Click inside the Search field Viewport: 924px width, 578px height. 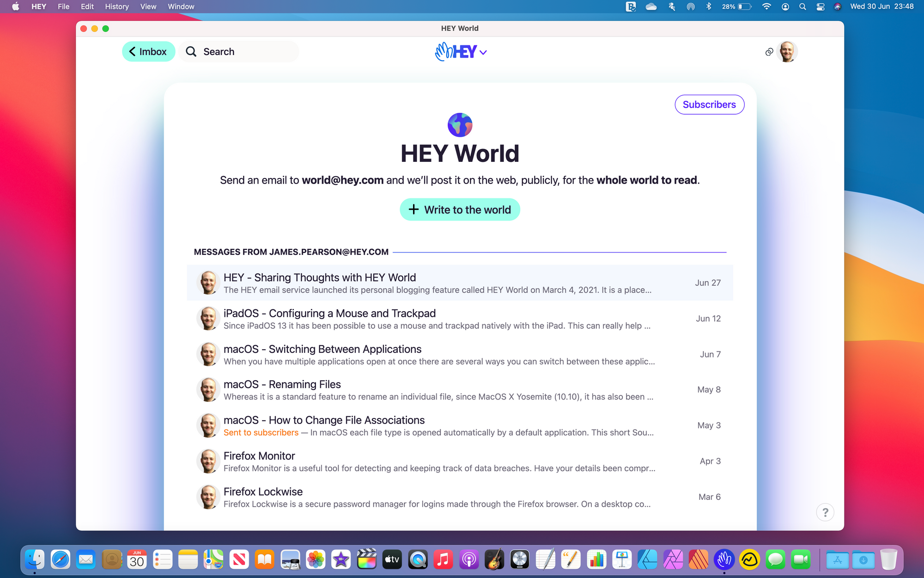pos(240,51)
